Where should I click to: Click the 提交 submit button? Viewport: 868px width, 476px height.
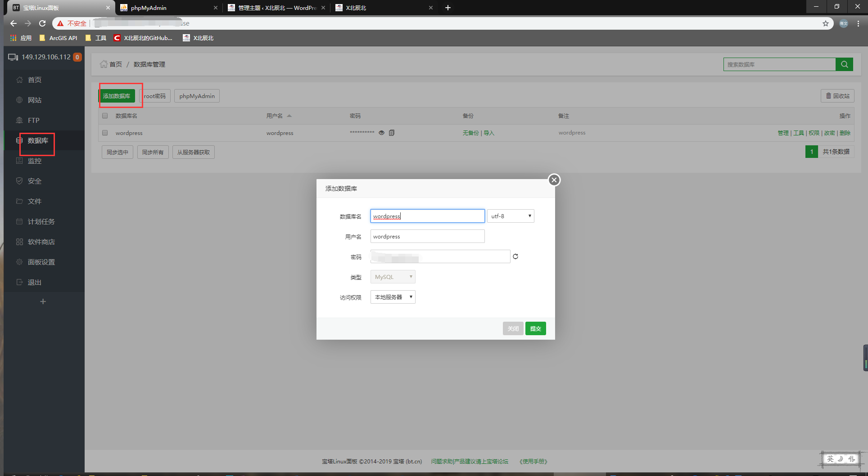[535, 328]
